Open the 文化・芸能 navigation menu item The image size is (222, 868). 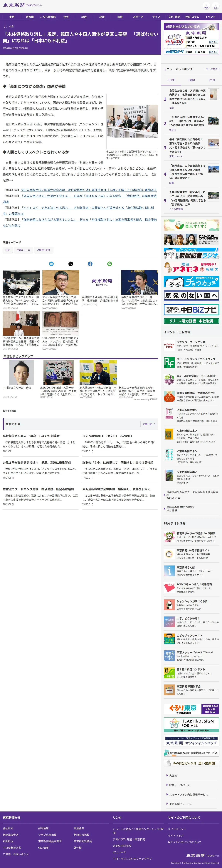(174, 16)
